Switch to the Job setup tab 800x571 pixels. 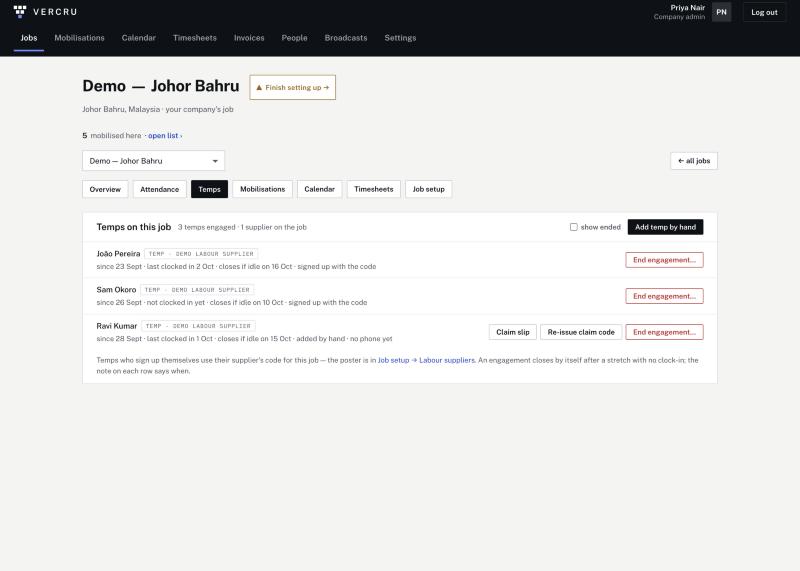pos(429,189)
